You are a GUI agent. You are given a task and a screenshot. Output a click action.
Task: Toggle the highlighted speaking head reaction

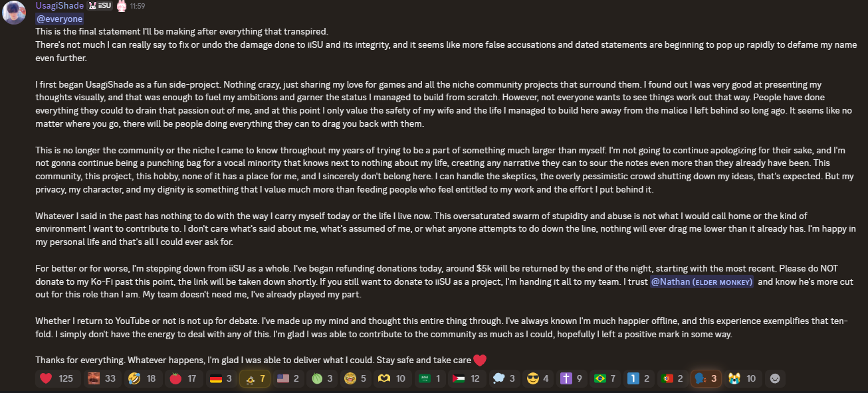click(x=706, y=379)
